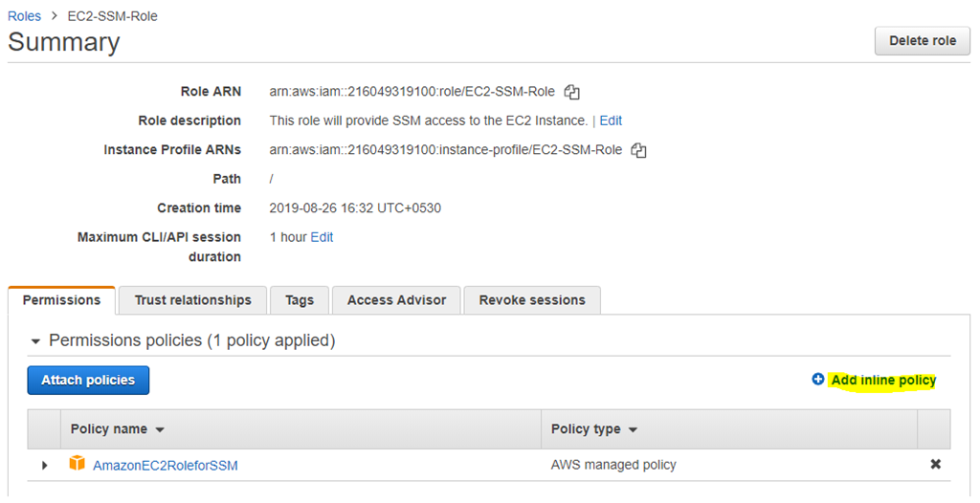Open the AmazonEC2RoleforSSM policy link
The height and width of the screenshot is (503, 980).
[x=165, y=466]
